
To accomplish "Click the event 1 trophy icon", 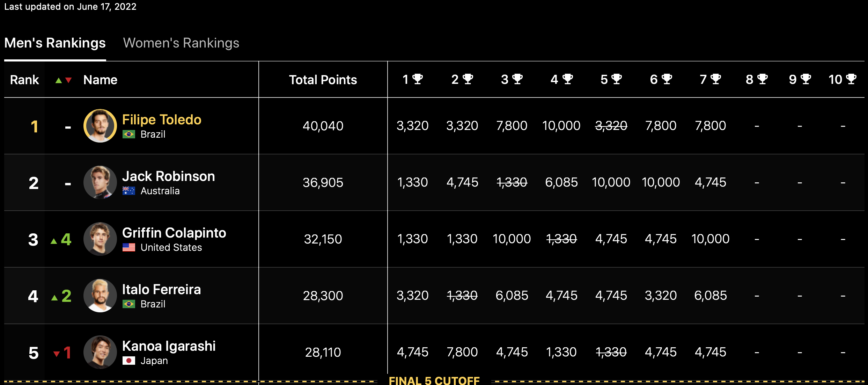I will pos(418,79).
